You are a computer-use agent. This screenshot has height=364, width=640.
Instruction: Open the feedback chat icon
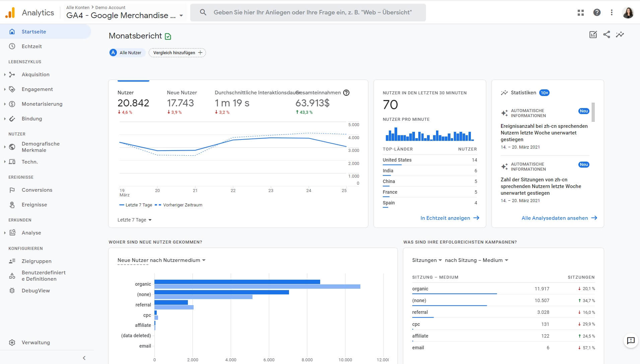coord(631,341)
